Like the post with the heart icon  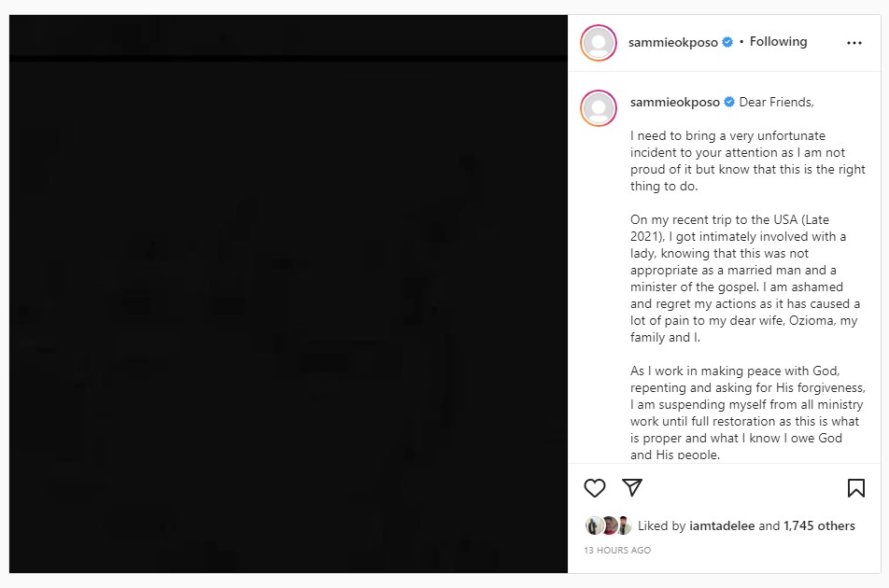coord(595,488)
